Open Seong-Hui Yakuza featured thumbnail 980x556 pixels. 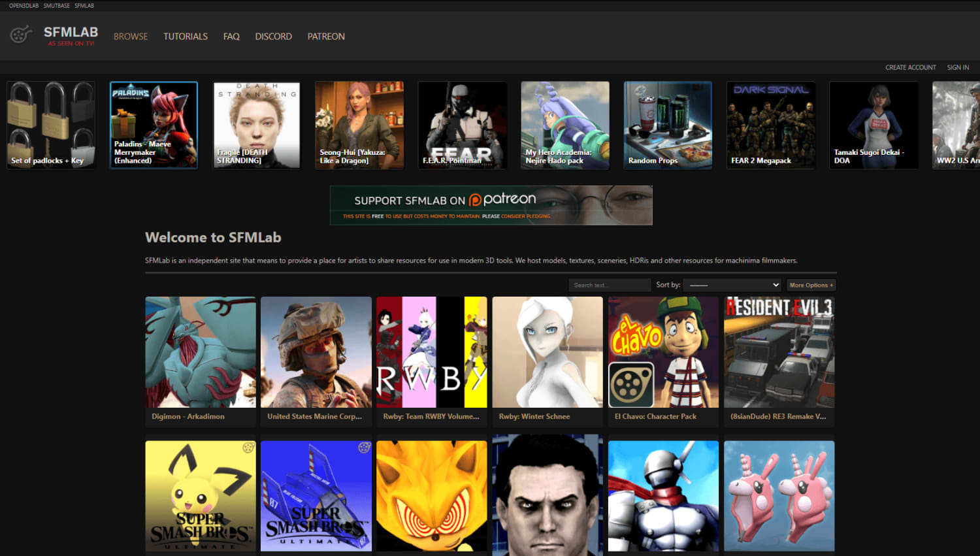point(359,125)
